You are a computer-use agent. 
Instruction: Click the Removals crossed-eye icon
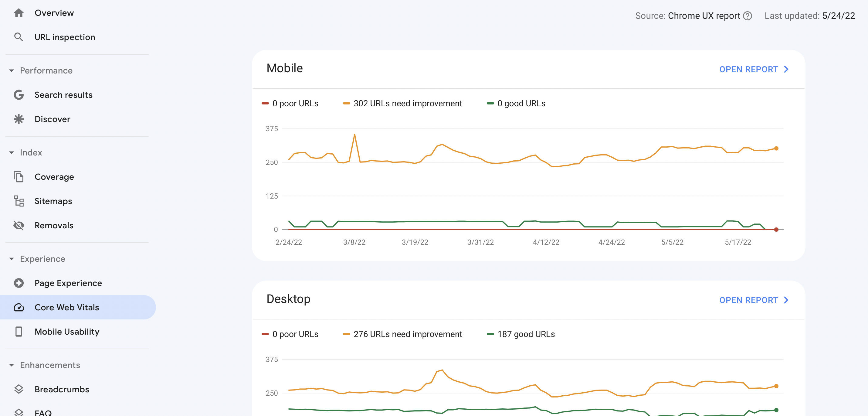coord(19,225)
